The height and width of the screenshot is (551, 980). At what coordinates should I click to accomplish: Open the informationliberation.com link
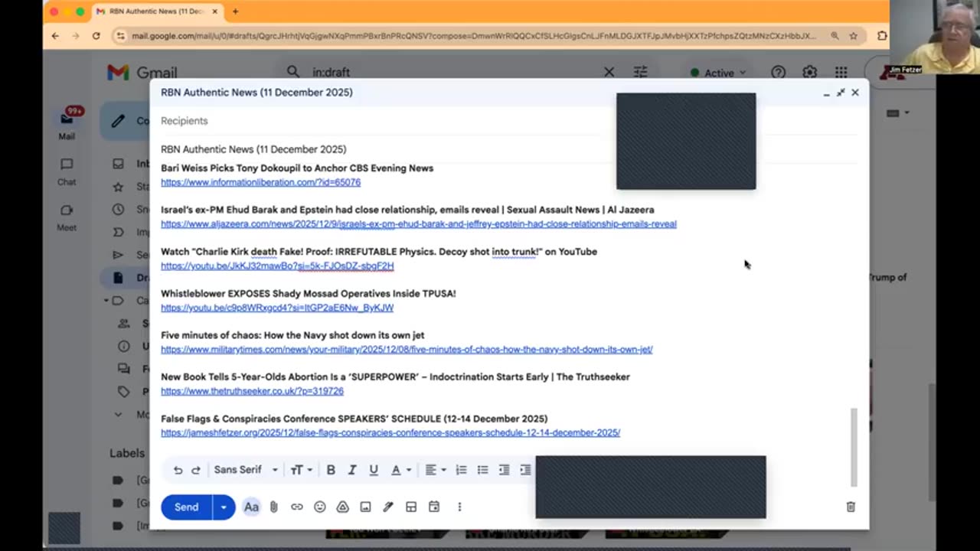click(x=260, y=182)
